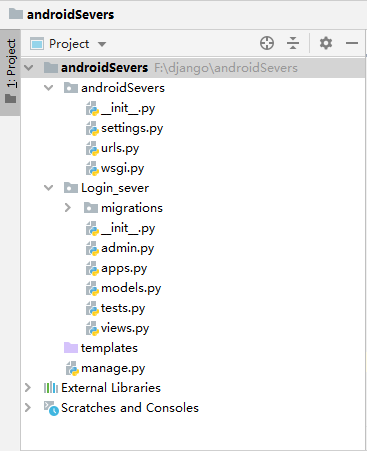Click the External Libraries bars icon

pyautogui.click(x=51, y=388)
